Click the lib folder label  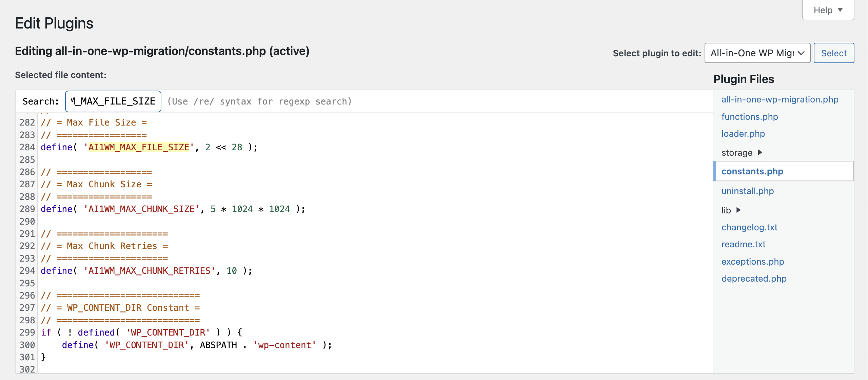[726, 210]
